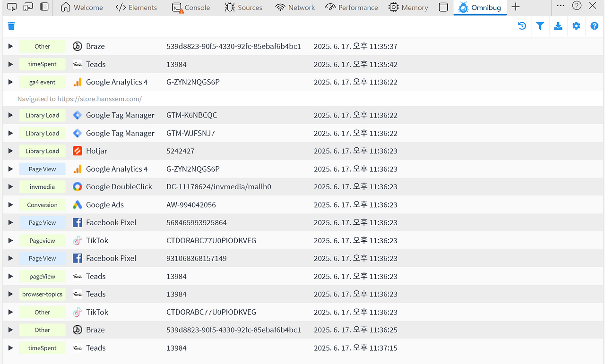Open the Omnibug help question mark icon
This screenshot has height=364, width=605.
coord(595,26)
